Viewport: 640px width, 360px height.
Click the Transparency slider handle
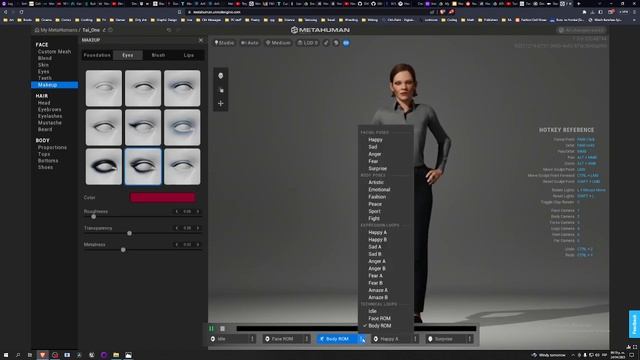(129, 233)
